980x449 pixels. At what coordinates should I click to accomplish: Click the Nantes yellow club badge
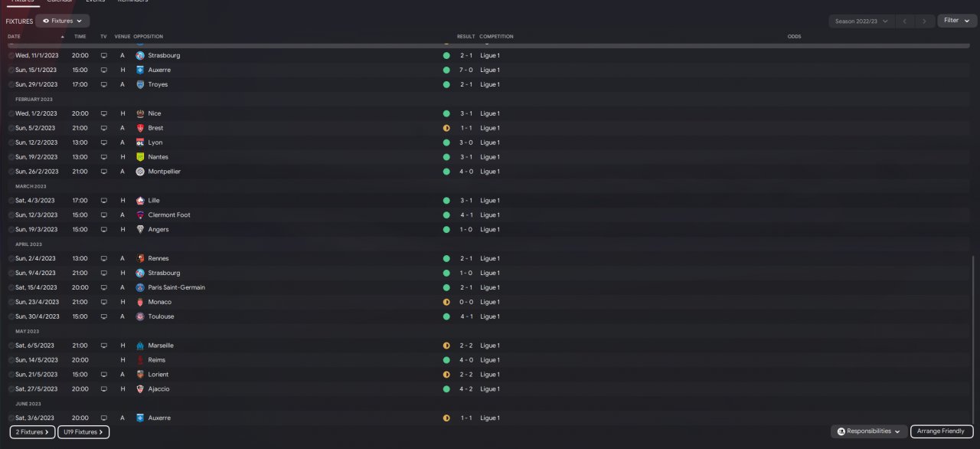(140, 157)
